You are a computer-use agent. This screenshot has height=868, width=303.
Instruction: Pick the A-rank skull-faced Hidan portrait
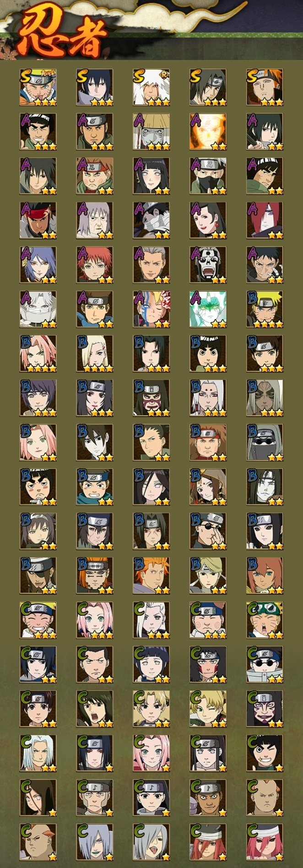208,265
